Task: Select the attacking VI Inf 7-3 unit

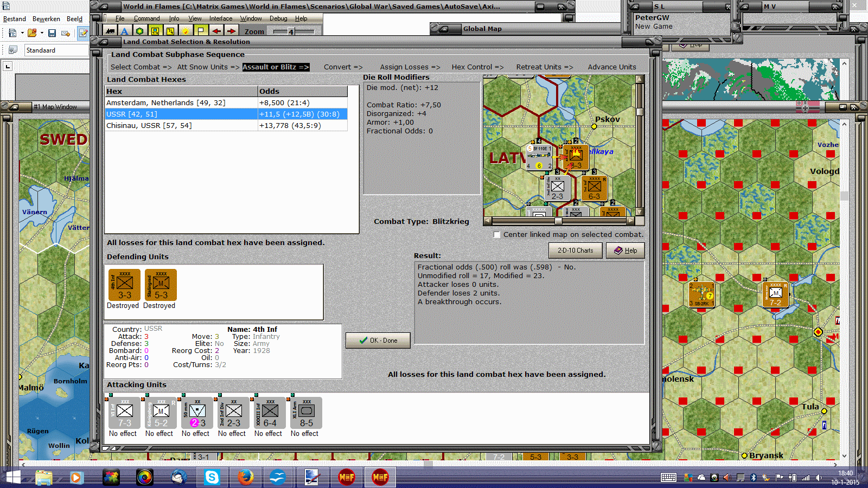Action: (x=125, y=413)
